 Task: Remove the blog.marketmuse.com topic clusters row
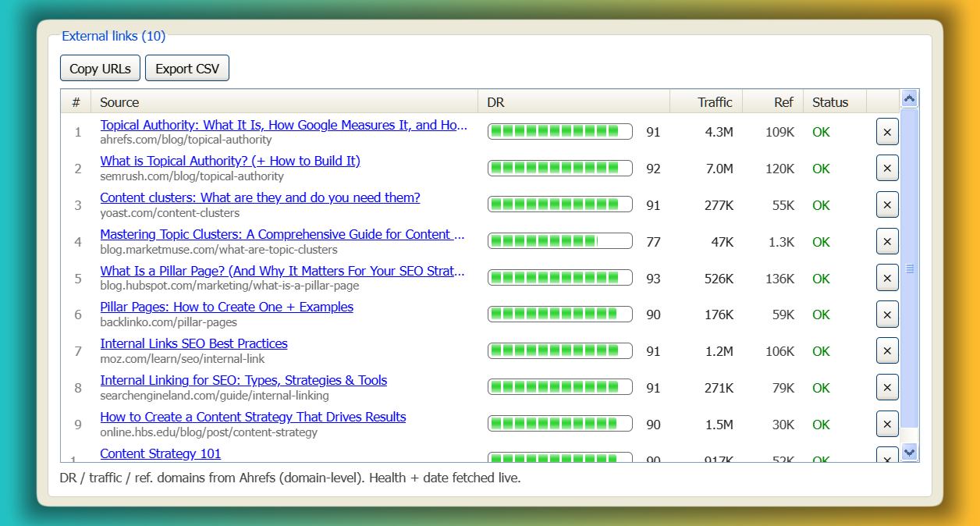887,242
